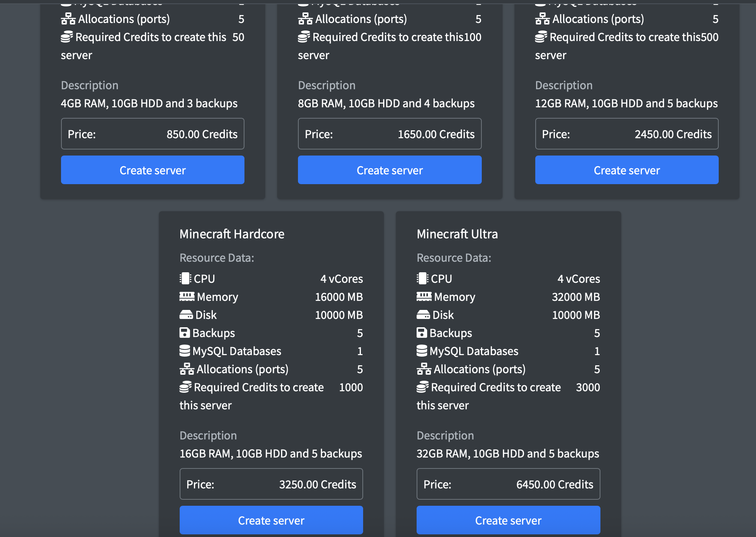Click the Minecraft Ultra card title
756x537 pixels.
tap(457, 234)
